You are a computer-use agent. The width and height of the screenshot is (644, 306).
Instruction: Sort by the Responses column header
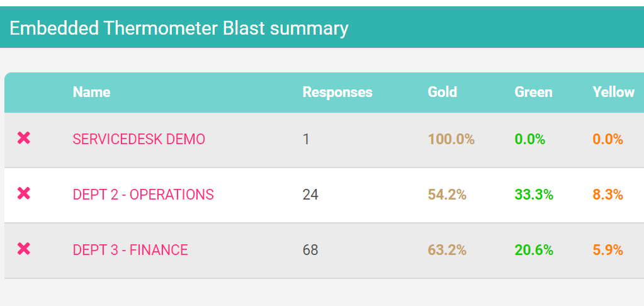point(337,92)
